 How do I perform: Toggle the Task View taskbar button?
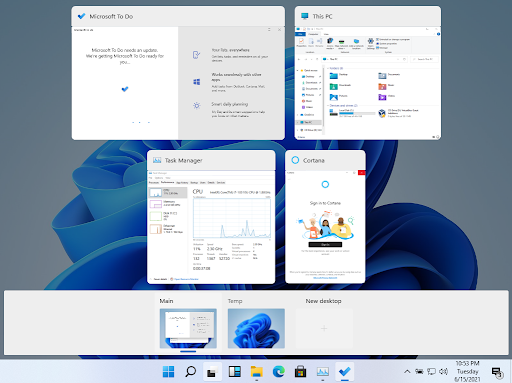point(212,371)
